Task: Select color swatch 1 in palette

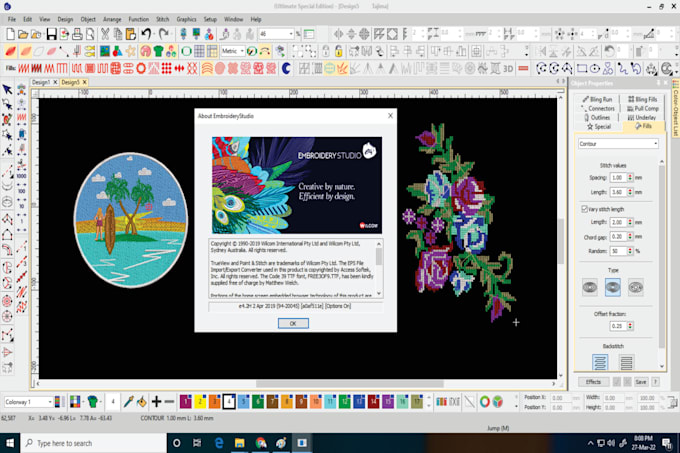Action: tap(186, 402)
